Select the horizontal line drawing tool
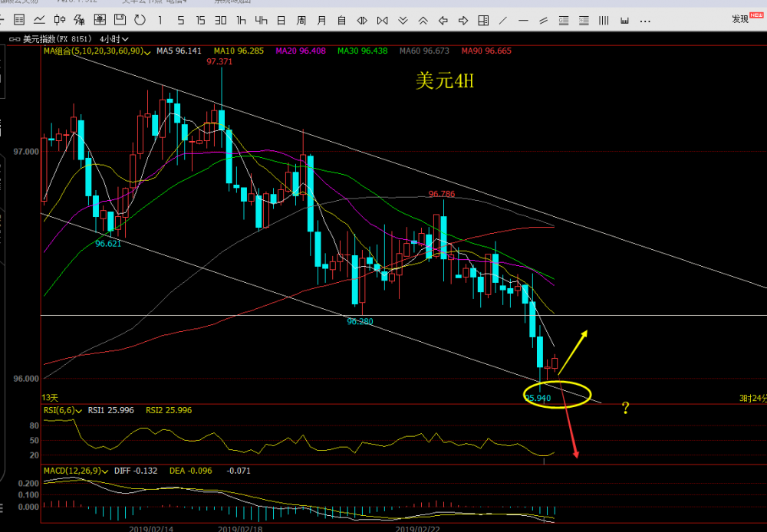767x532 pixels. (x=523, y=21)
